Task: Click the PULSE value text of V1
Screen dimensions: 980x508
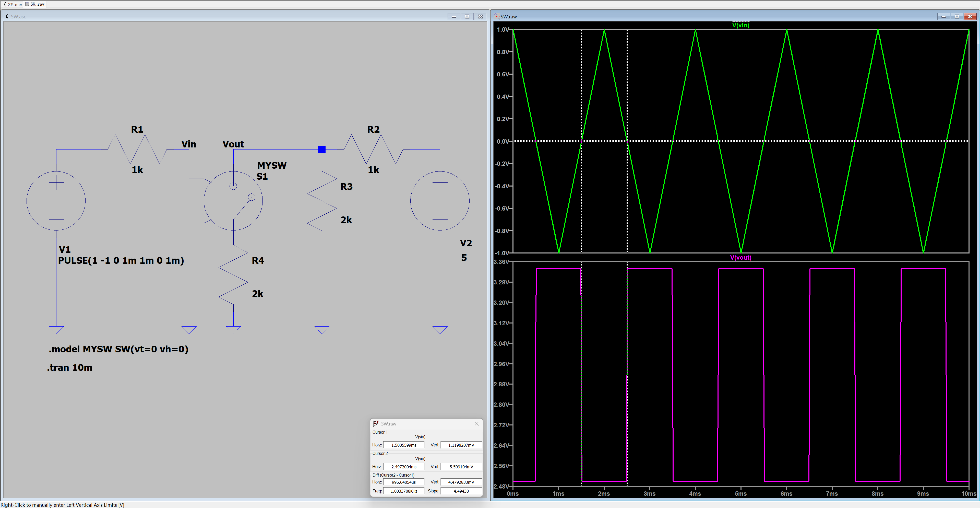Action: pos(121,260)
